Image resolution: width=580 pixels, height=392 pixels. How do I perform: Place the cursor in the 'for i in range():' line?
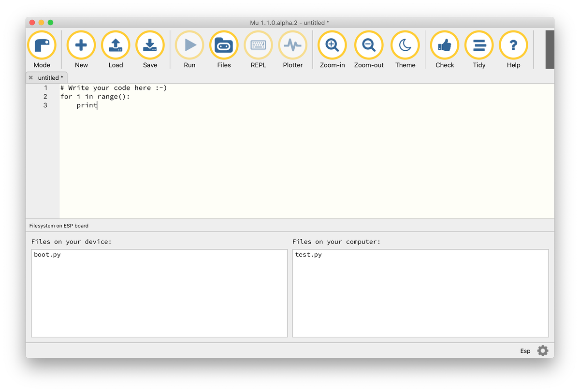[95, 97]
